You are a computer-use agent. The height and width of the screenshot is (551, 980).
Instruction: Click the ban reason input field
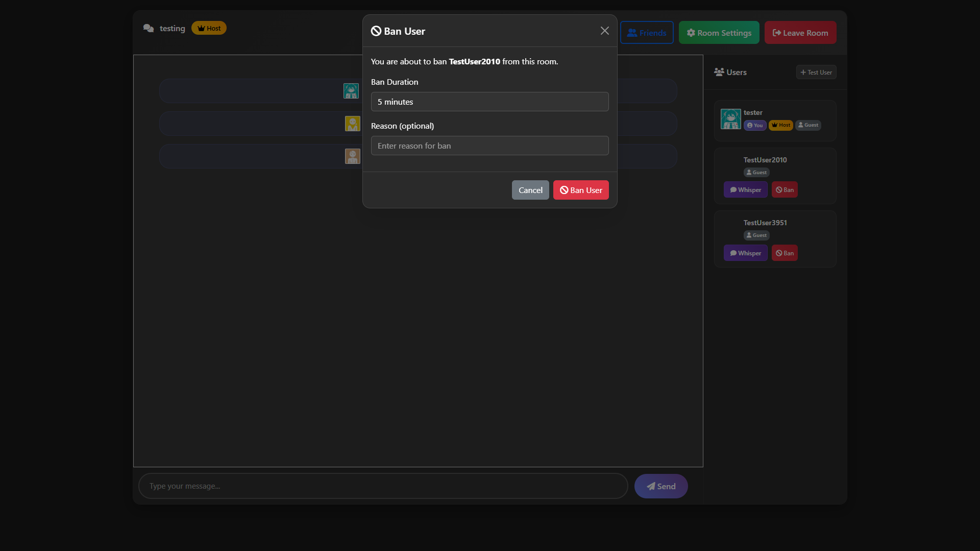pos(489,146)
